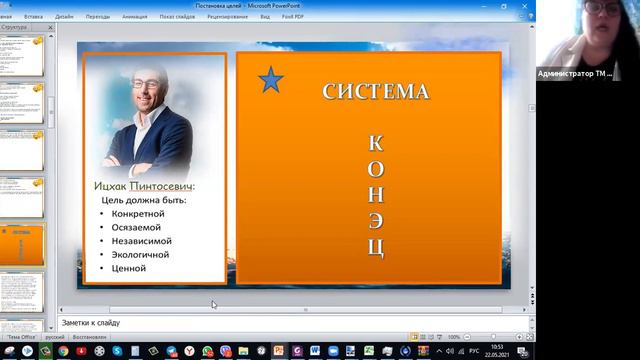Start slideshow from status bar icon

(x=440, y=337)
